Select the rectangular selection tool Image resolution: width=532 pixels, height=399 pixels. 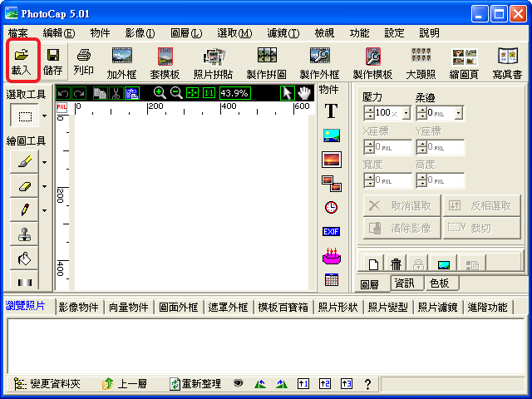[25, 116]
